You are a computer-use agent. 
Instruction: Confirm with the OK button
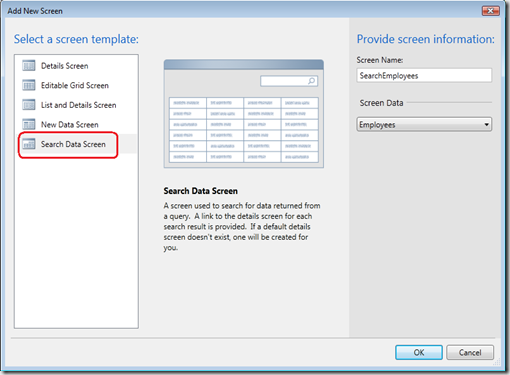coord(419,352)
